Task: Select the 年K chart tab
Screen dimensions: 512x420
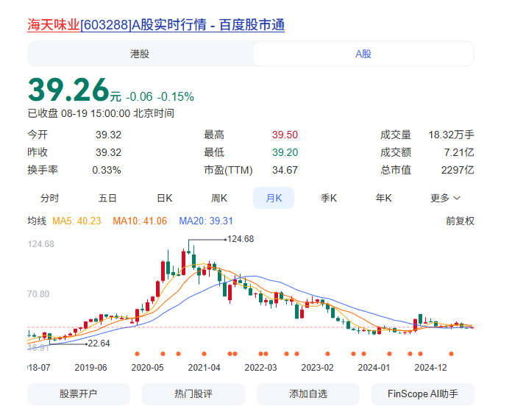Action: click(x=383, y=198)
